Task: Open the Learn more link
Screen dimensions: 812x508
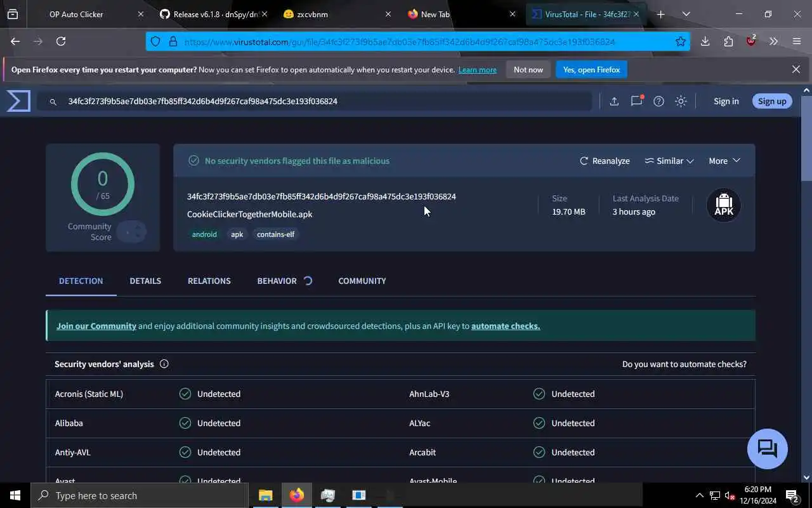Action: (478, 70)
